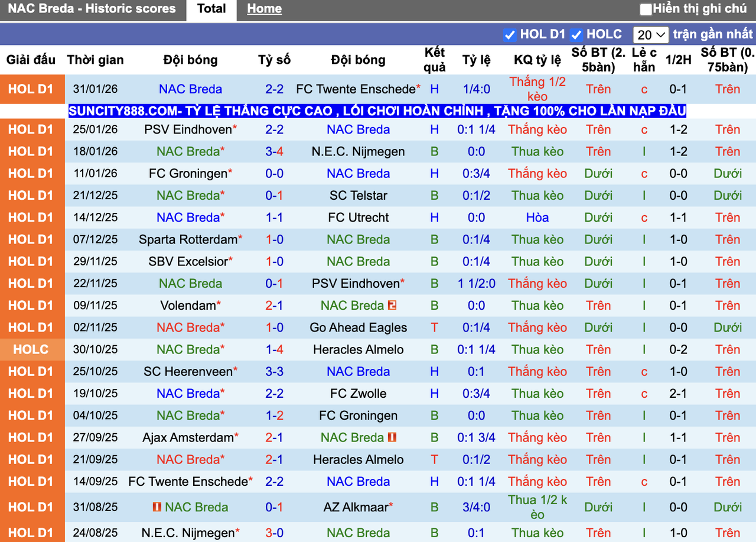Open FC Twente Enschede team on 31/01/26
This screenshot has height=542, width=756.
[x=356, y=89]
